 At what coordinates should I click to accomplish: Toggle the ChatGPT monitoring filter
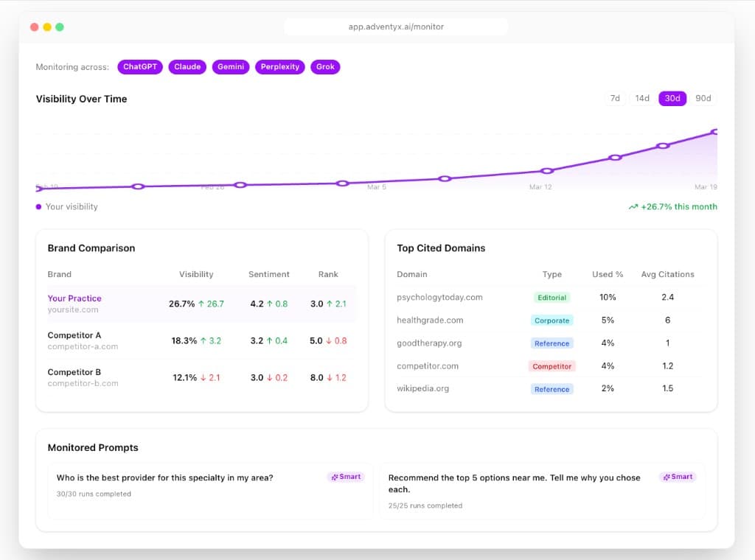[139, 67]
